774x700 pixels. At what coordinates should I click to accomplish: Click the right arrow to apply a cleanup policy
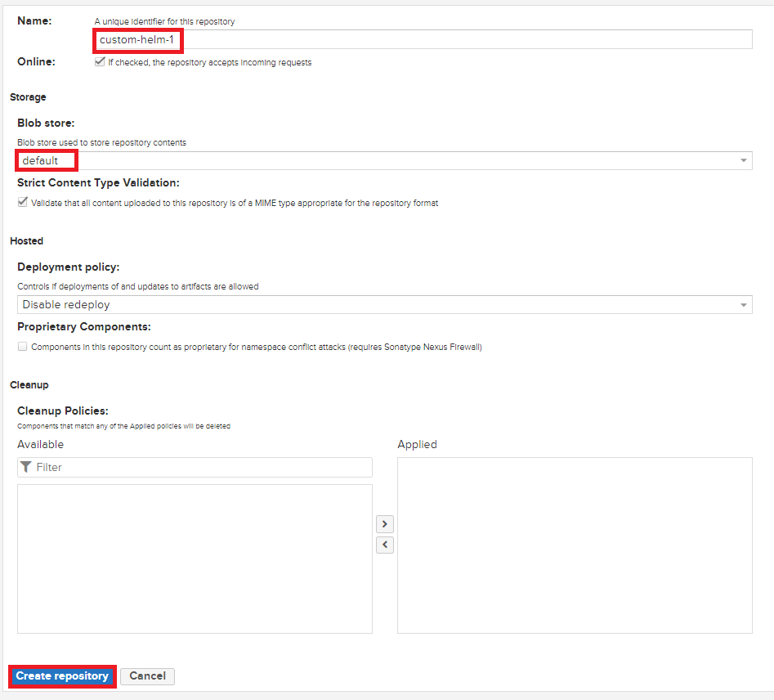tap(384, 523)
